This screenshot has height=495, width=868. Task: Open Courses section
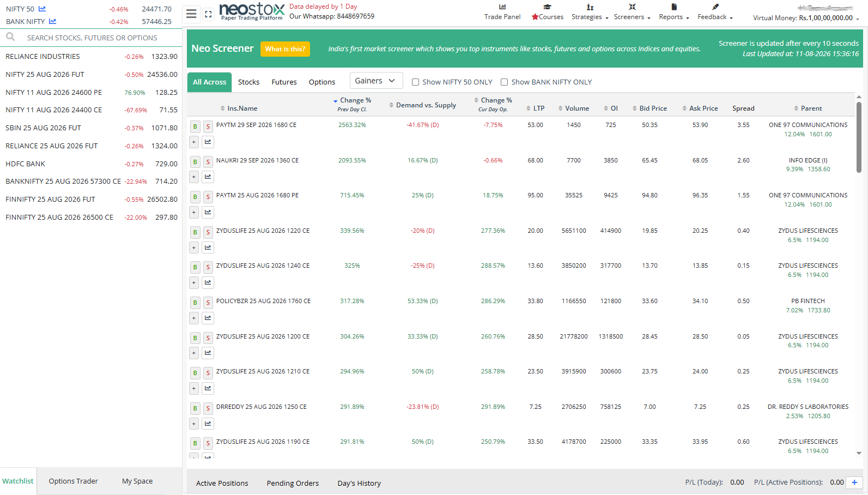point(548,12)
